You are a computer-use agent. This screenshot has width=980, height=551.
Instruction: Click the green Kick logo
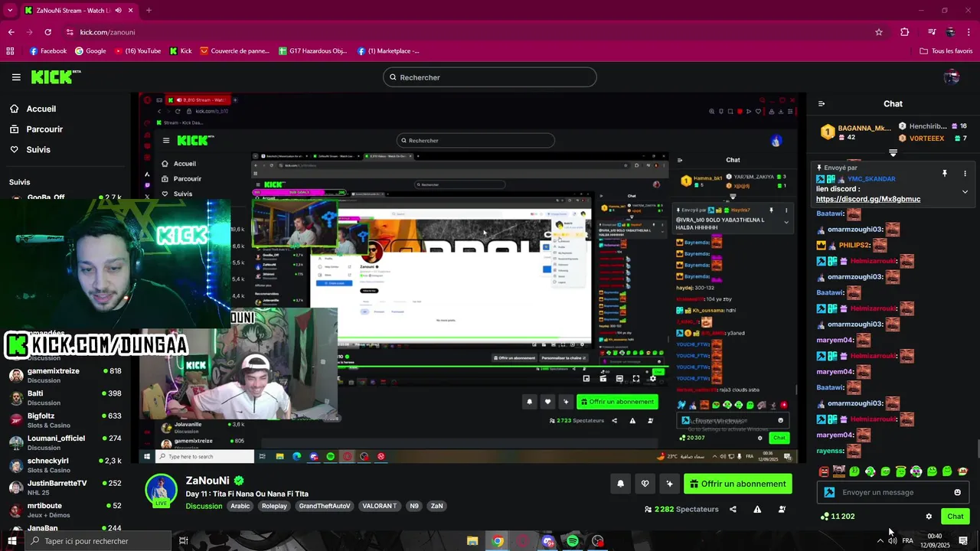click(55, 77)
